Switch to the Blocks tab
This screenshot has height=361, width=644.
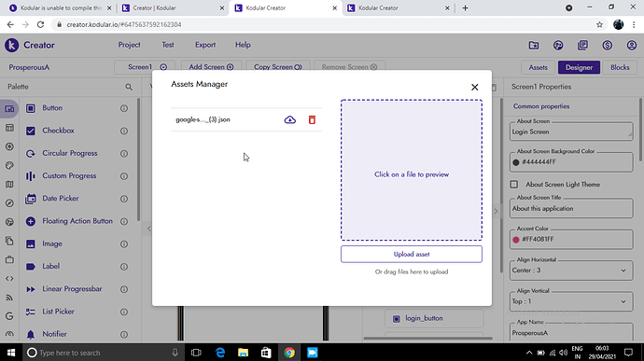(620, 67)
